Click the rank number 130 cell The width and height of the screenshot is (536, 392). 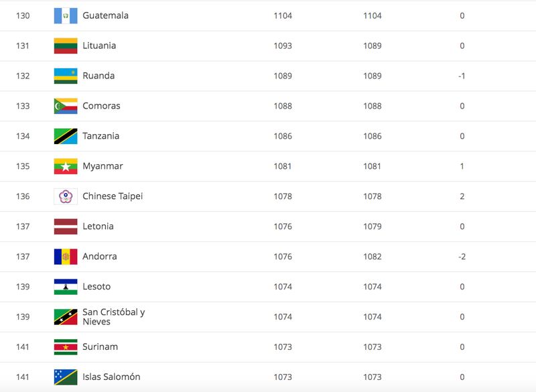click(x=23, y=15)
